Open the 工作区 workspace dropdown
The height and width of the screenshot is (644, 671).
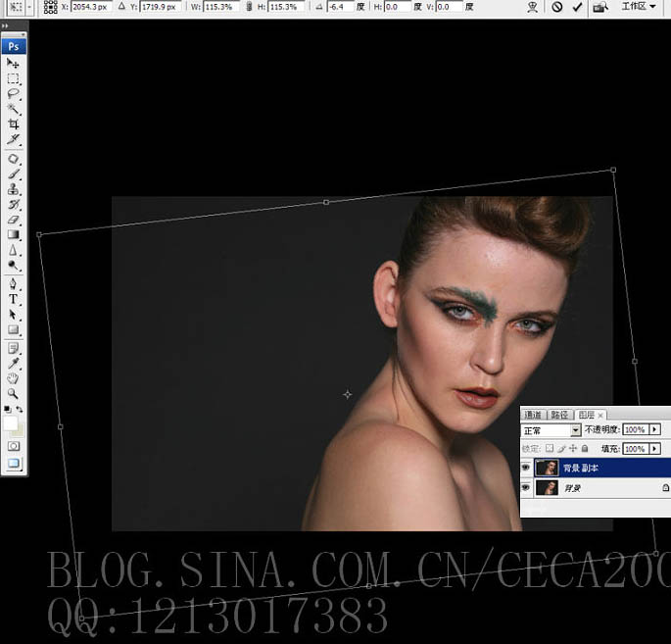pos(639,7)
